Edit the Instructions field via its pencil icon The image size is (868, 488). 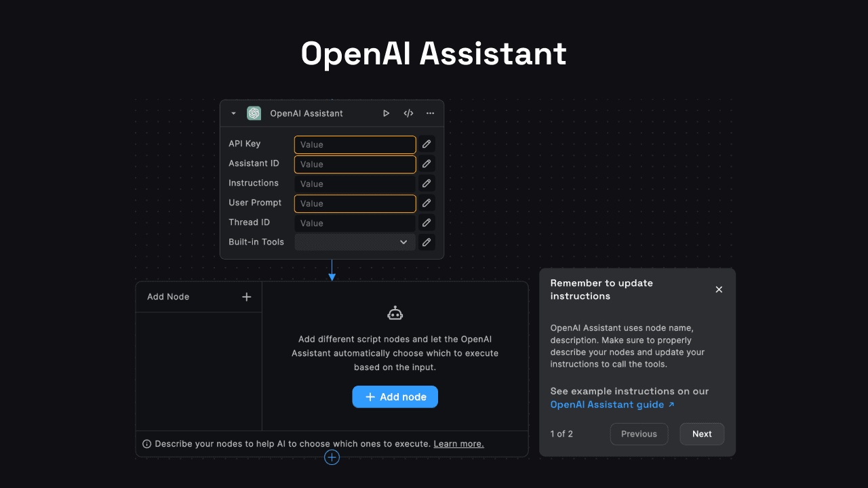427,183
